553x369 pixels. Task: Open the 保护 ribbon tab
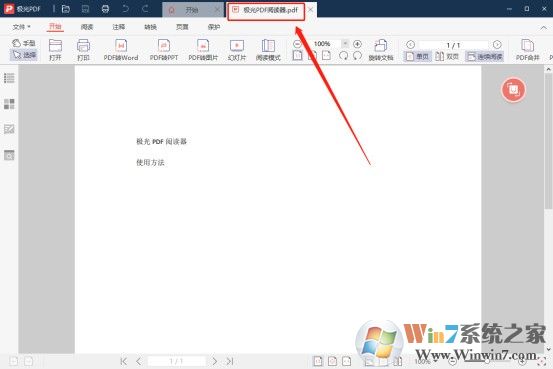pos(214,27)
